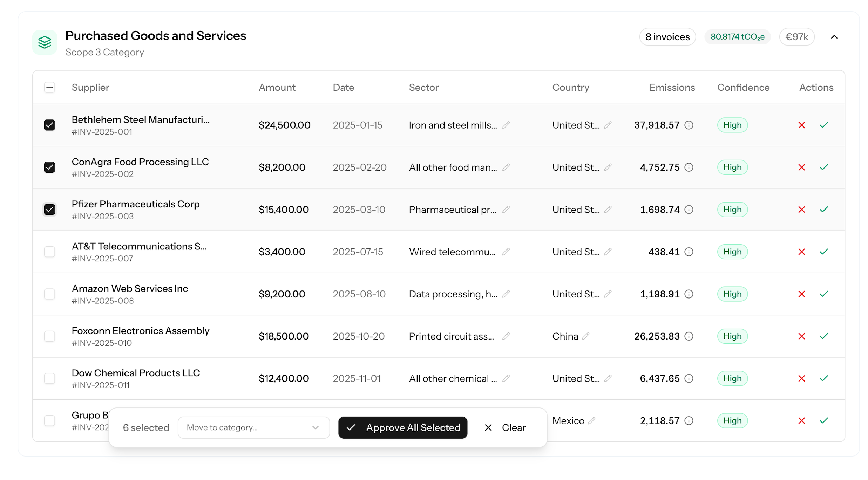Show emissions info for 6,437.65

coord(689,378)
